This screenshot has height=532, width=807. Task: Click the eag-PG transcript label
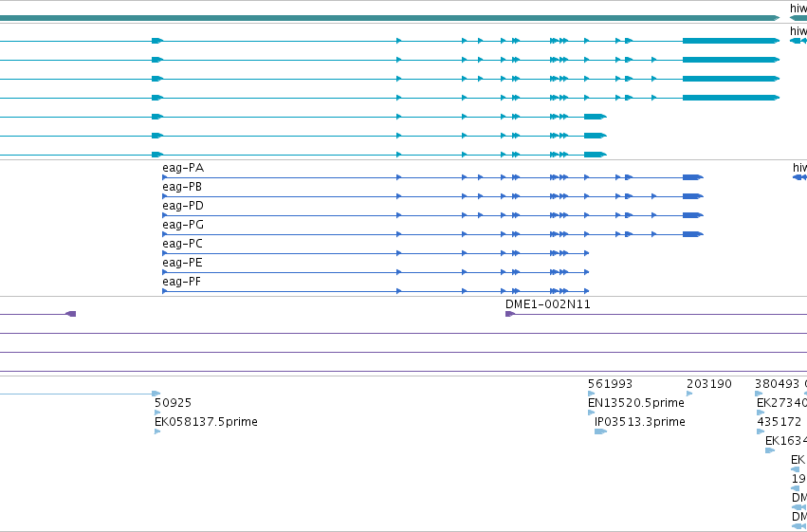183,225
